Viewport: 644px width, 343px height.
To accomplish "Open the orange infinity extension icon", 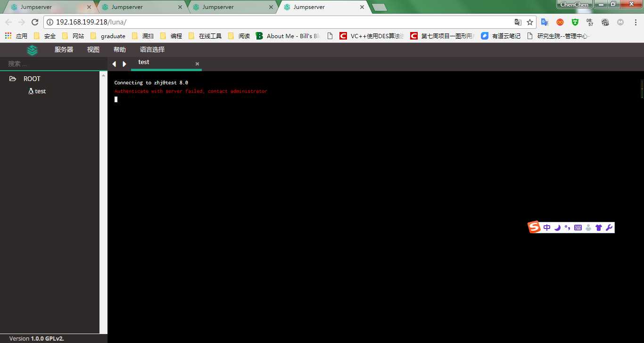I will coord(560,22).
